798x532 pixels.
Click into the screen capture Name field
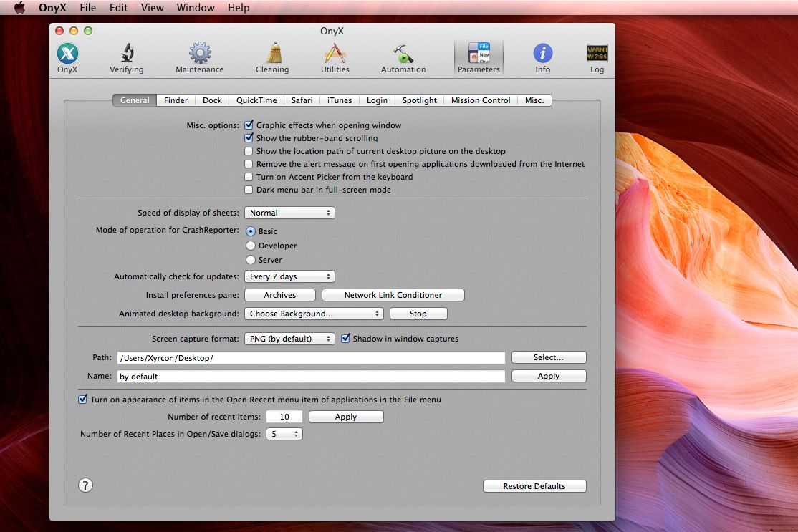coord(311,377)
